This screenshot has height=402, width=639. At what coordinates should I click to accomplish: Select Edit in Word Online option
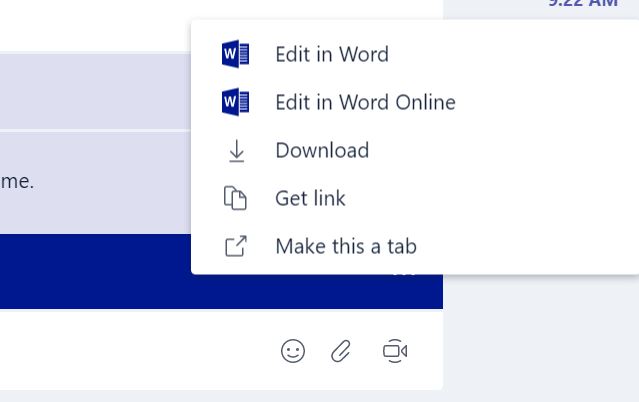pos(365,102)
